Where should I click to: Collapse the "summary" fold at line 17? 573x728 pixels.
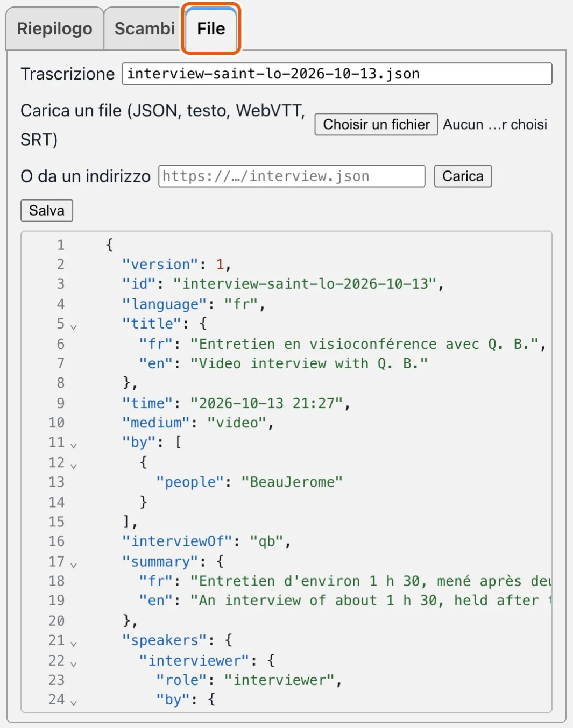pyautogui.click(x=74, y=565)
